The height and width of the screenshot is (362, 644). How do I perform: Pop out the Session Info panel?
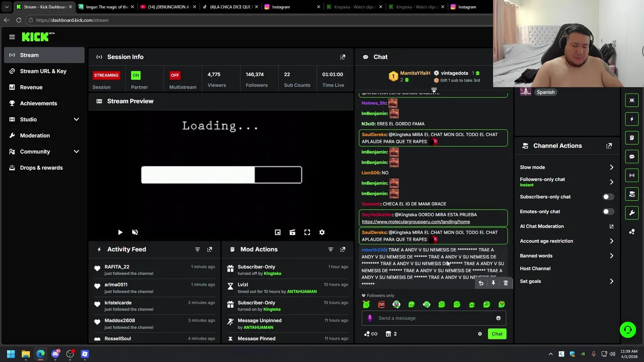coord(343,57)
